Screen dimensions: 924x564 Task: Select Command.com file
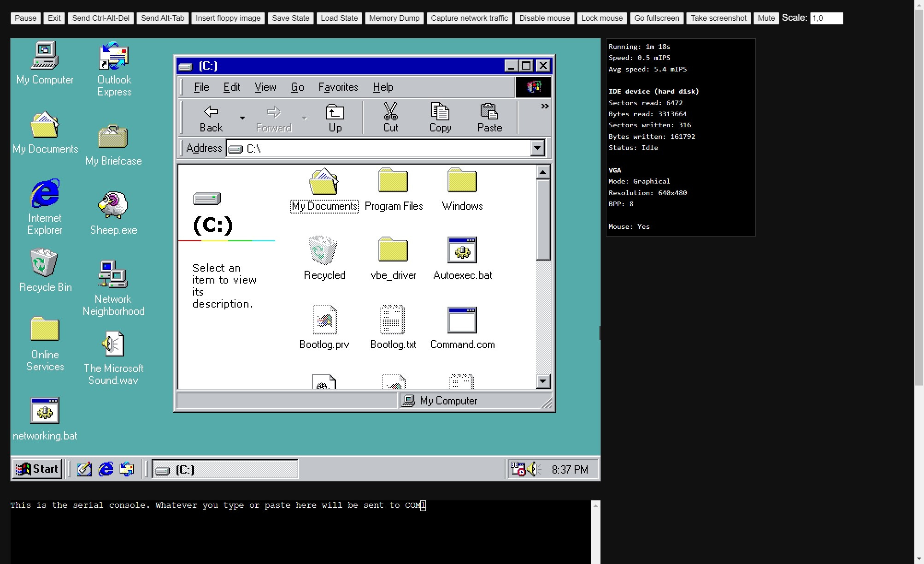coord(462,327)
